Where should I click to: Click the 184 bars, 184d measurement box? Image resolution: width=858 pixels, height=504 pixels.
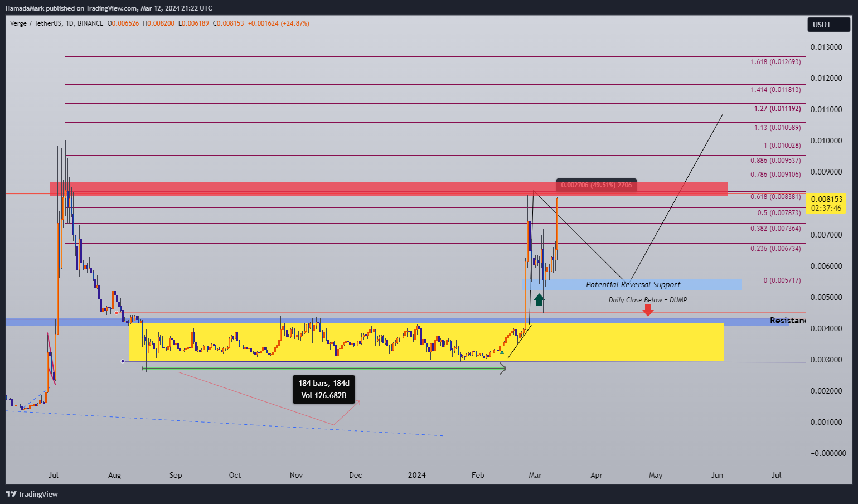pyautogui.click(x=324, y=390)
